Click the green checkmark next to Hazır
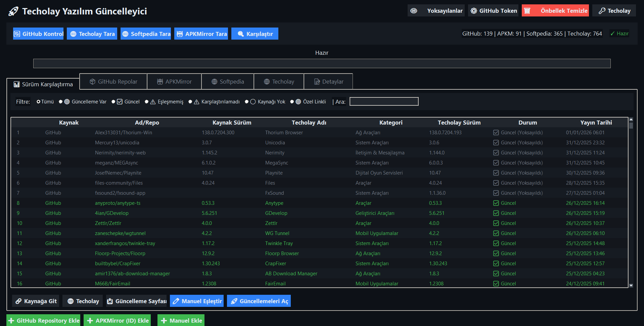 click(x=612, y=34)
